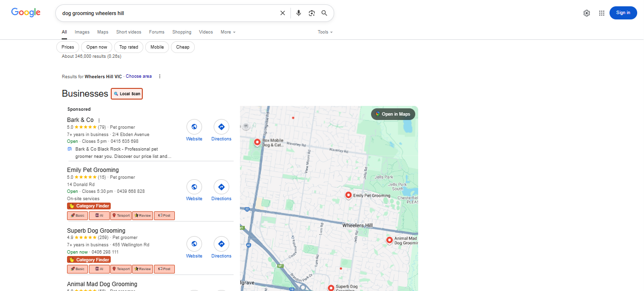Toggle the Open now filter chip

tap(97, 47)
